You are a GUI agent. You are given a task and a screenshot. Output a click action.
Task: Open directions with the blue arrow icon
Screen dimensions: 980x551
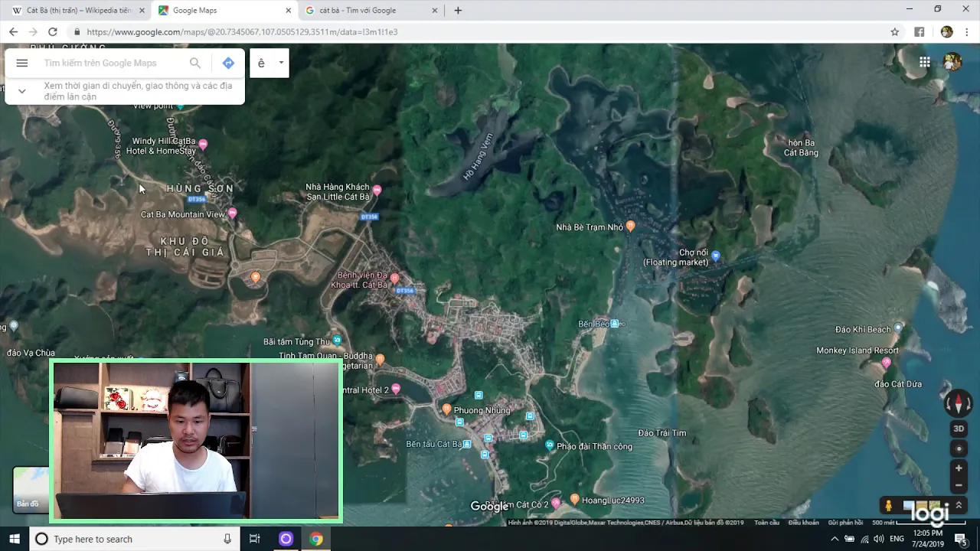[x=228, y=64]
